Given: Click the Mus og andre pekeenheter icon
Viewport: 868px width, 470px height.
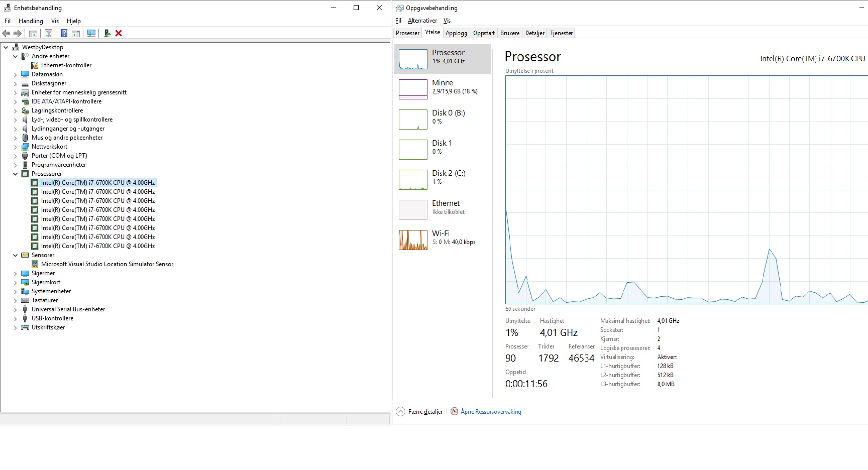Looking at the screenshot, I should pos(25,138).
